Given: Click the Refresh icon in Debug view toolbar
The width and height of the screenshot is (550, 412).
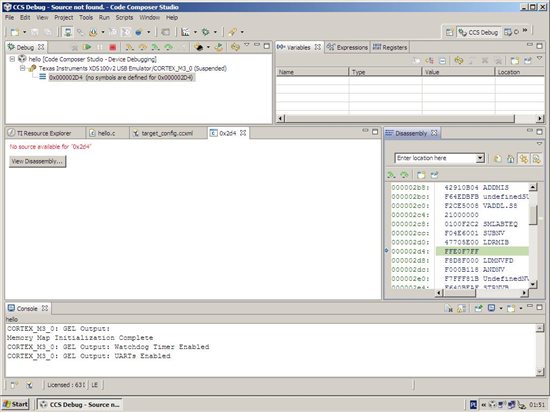Looking at the screenshot, I should pyautogui.click(x=235, y=47).
